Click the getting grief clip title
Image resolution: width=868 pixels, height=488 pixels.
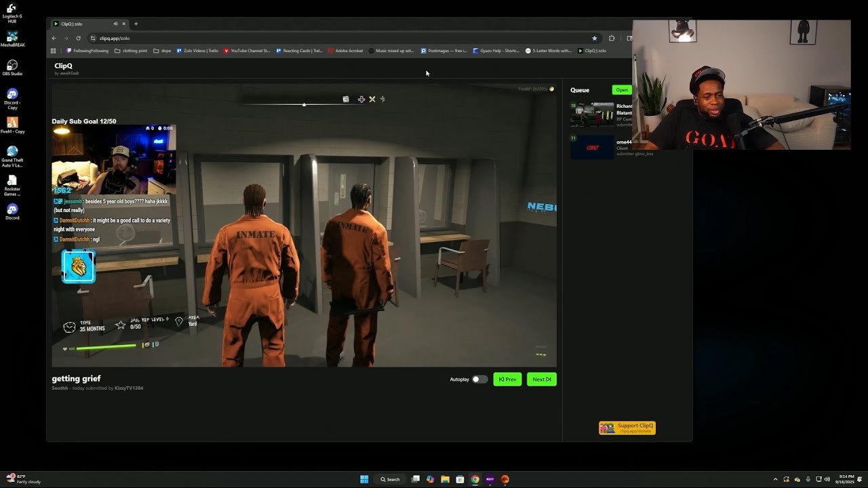76,379
